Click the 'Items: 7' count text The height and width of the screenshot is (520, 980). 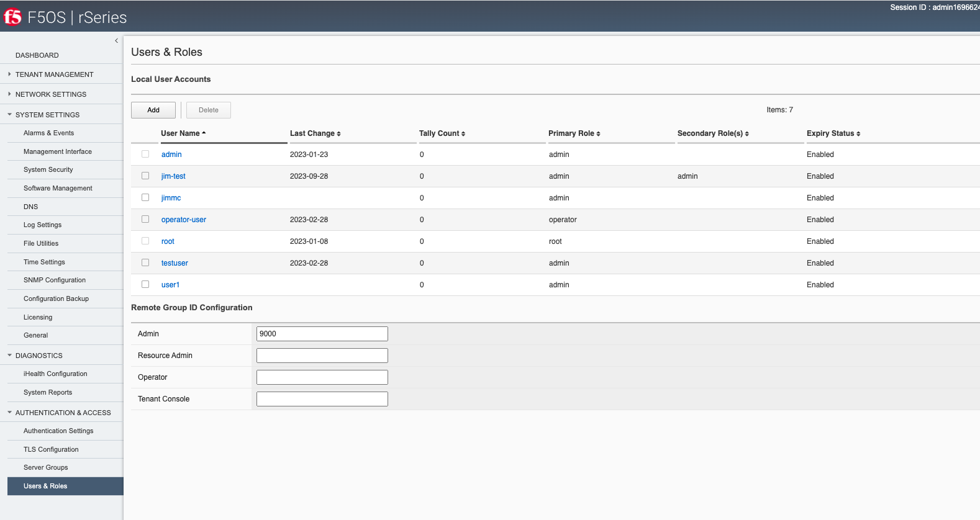coord(779,110)
